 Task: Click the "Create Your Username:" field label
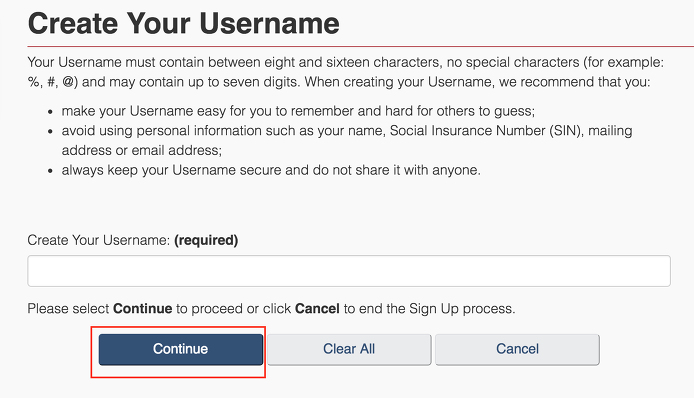(99, 240)
